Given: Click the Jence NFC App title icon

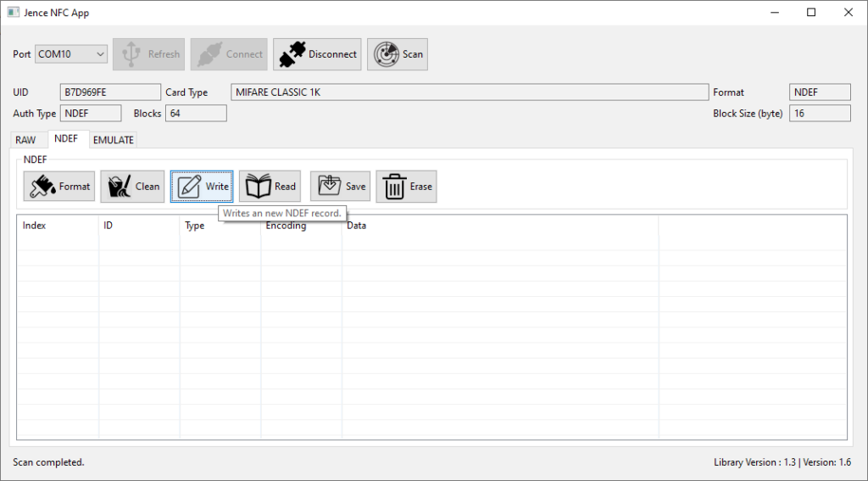Looking at the screenshot, I should [14, 12].
